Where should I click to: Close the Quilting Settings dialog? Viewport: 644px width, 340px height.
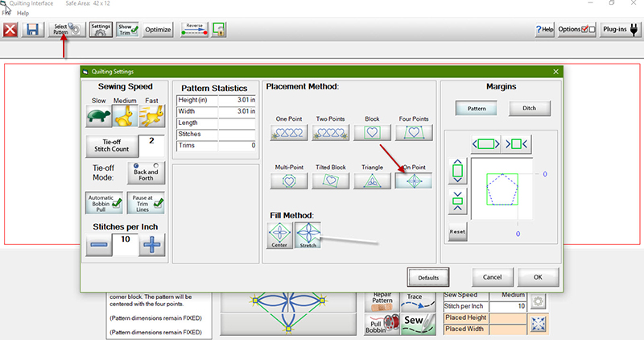click(x=555, y=72)
